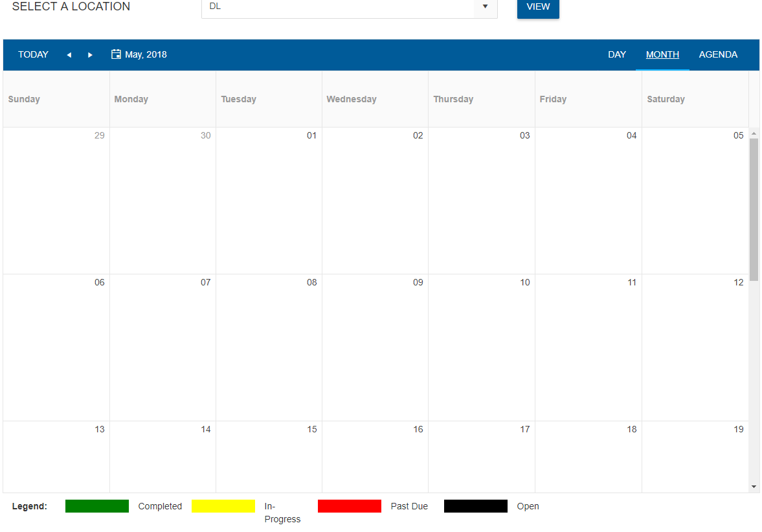This screenshot has height=532, width=762.
Task: Switch to DAY view tab
Action: click(x=616, y=54)
